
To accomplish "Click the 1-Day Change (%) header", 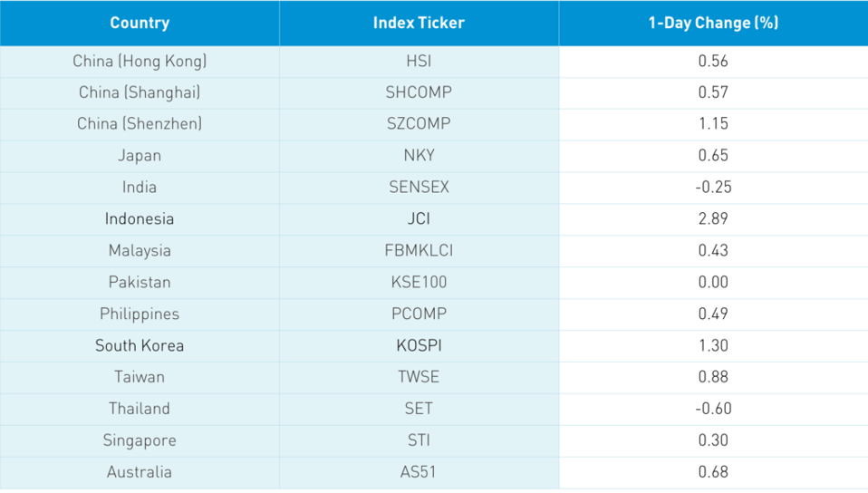I will click(713, 23).
